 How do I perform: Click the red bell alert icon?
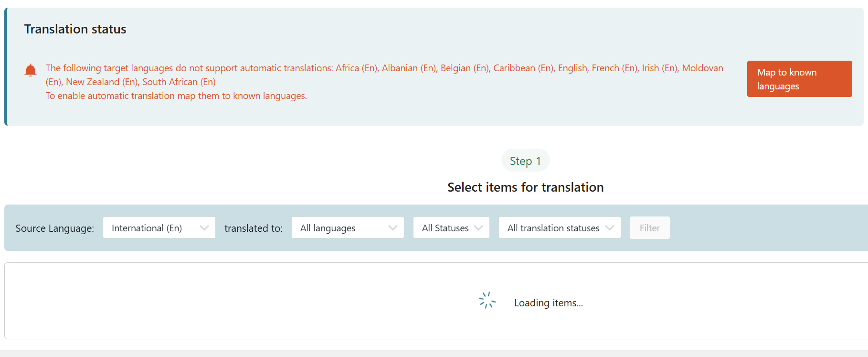pyautogui.click(x=31, y=70)
